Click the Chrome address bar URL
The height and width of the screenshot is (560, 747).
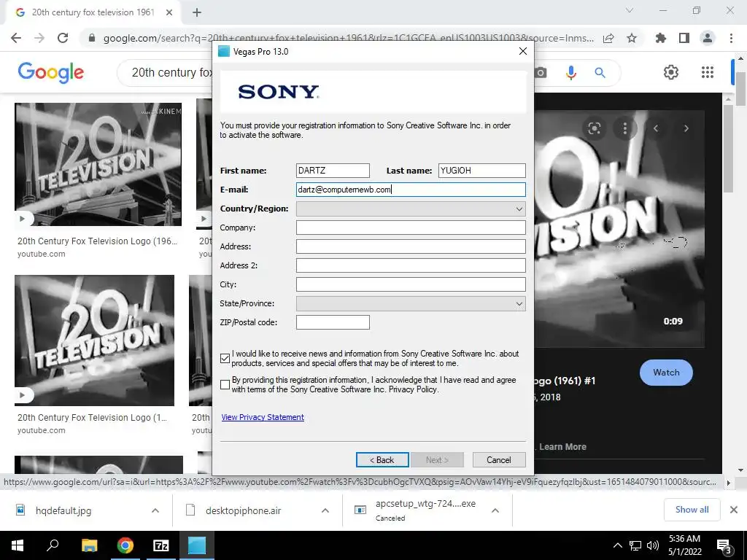348,38
